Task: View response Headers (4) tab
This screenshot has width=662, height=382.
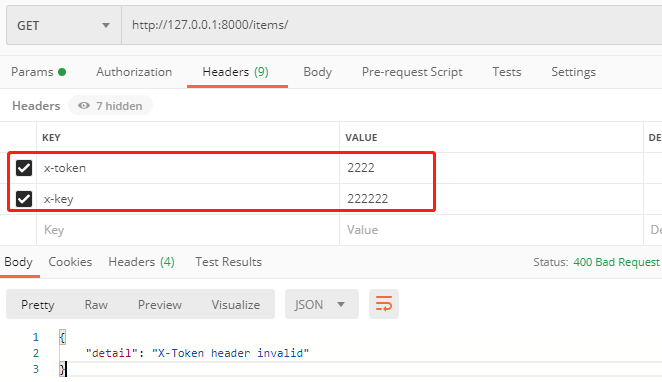Action: click(x=141, y=262)
